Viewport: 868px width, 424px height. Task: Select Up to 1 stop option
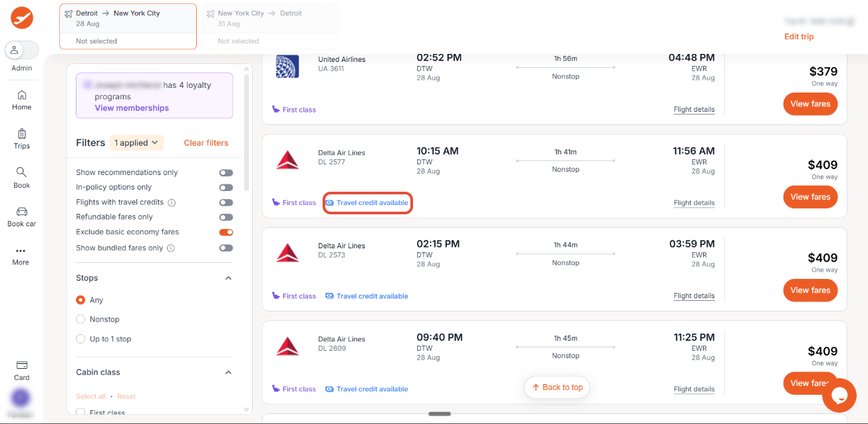point(80,339)
